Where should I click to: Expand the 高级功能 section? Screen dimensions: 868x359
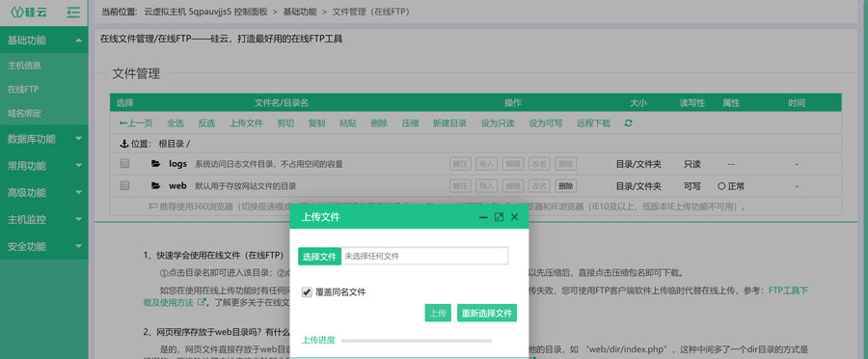tap(43, 193)
